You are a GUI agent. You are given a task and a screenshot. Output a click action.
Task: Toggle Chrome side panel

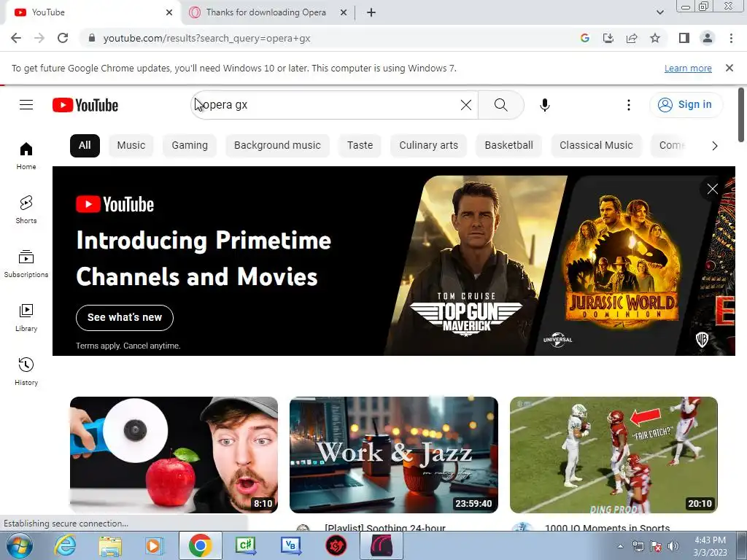[684, 38]
